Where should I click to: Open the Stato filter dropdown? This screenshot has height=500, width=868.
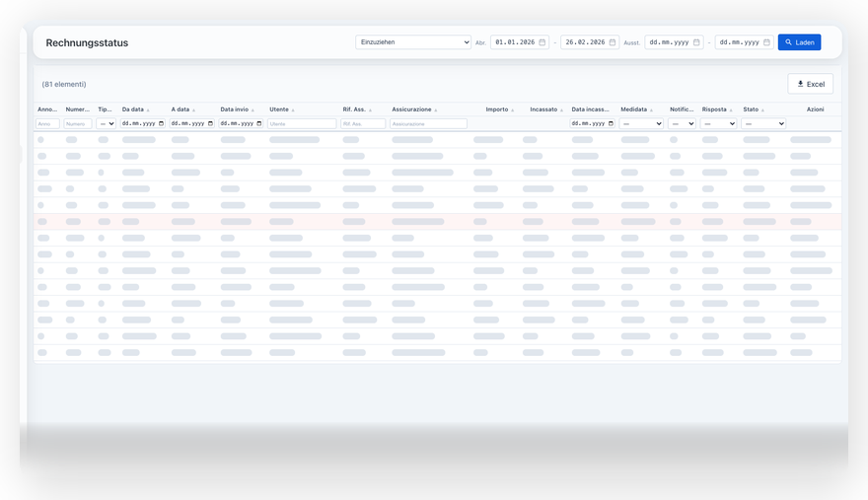[x=763, y=123]
